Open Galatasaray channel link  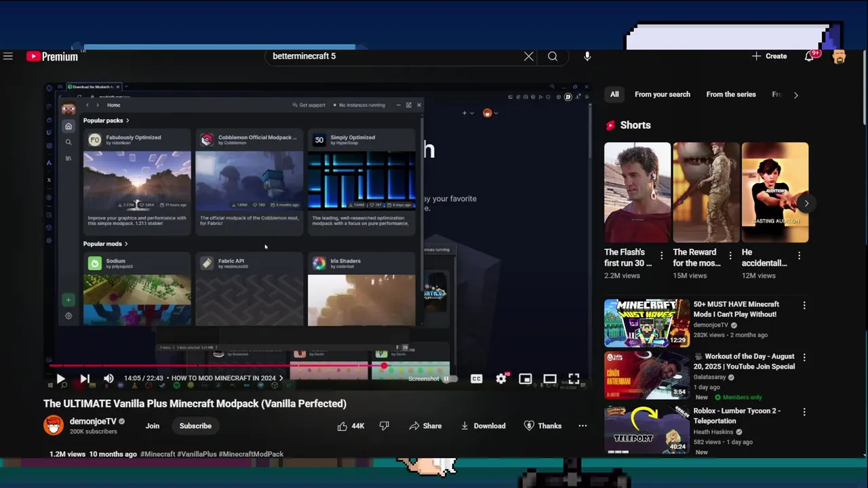(709, 377)
